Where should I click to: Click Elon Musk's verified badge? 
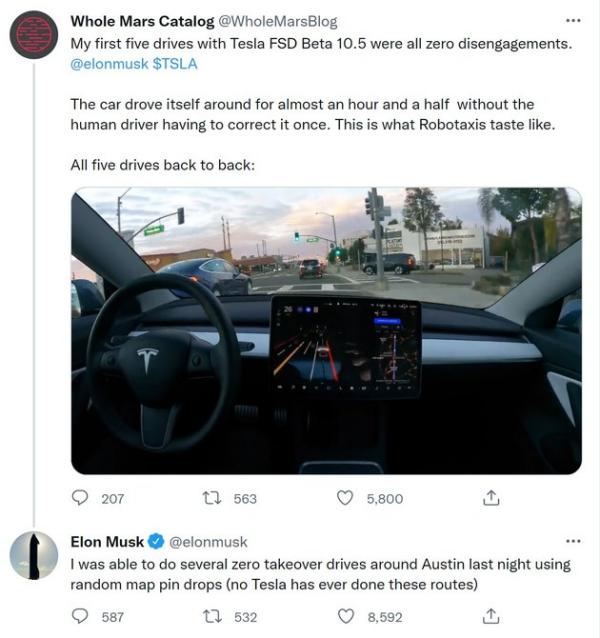pos(156,542)
